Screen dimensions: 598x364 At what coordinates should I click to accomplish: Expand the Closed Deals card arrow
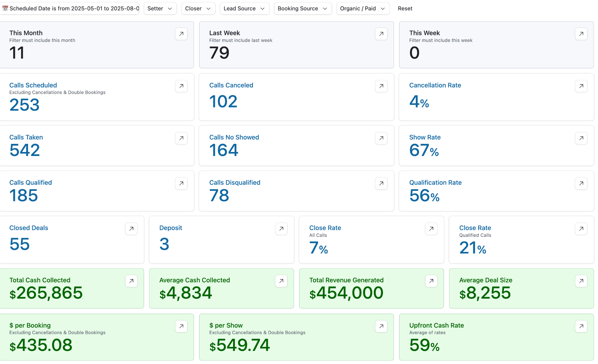pyautogui.click(x=131, y=229)
